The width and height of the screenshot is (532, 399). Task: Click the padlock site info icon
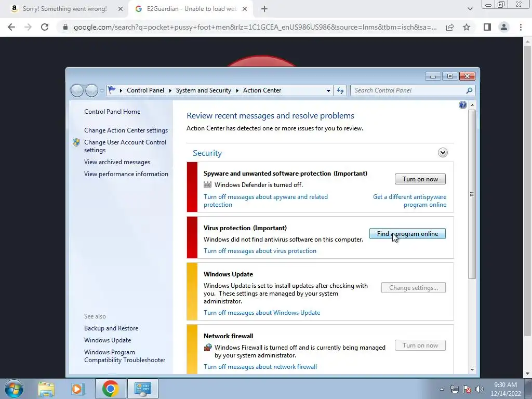65,27
